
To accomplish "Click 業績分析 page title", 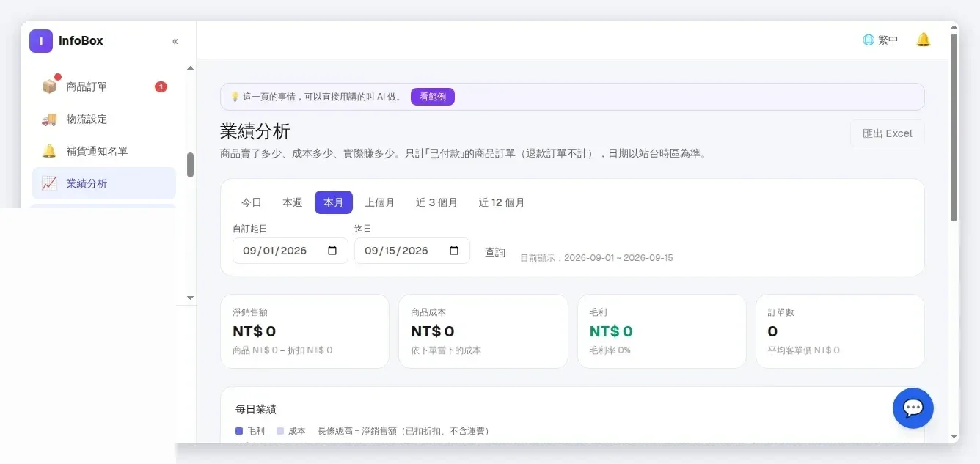I will 255,131.
